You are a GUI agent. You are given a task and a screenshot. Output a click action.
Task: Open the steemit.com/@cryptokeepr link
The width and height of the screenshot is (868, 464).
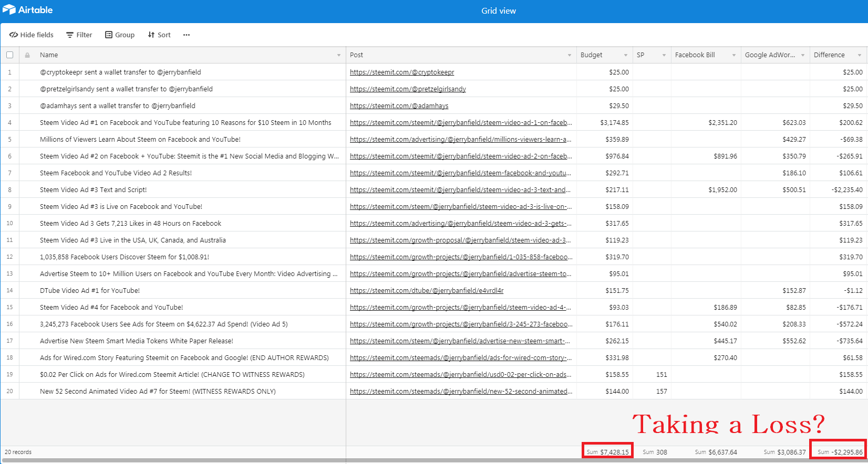pyautogui.click(x=402, y=72)
